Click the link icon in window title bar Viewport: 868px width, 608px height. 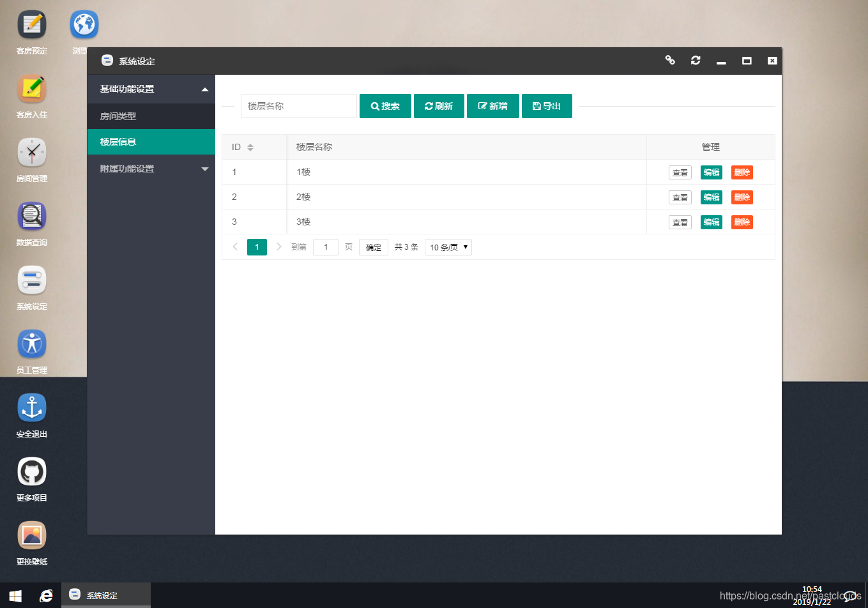(670, 60)
